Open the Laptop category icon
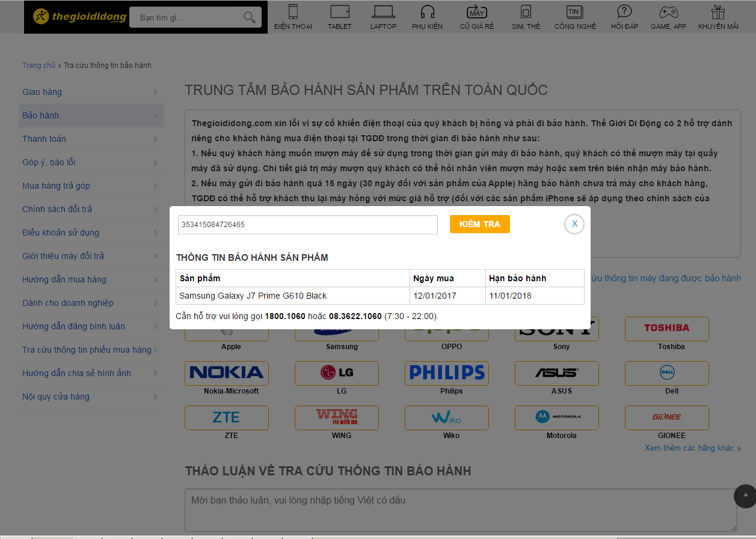Viewport: 756px width, 539px height. [383, 12]
